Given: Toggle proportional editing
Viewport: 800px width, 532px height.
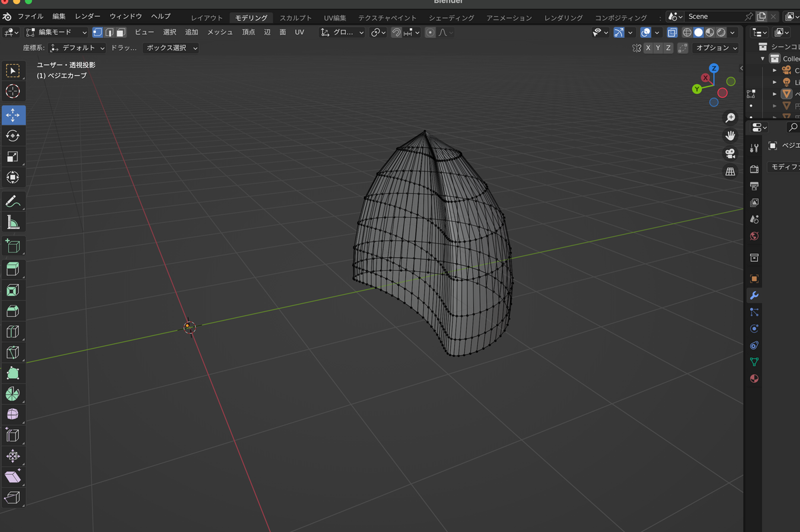Looking at the screenshot, I should [430, 32].
